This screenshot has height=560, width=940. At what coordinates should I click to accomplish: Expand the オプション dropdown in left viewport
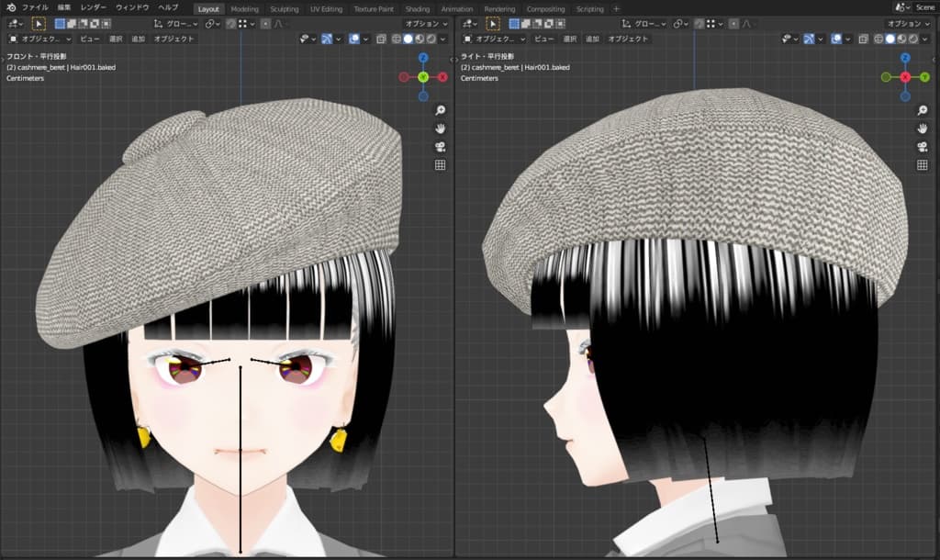tap(427, 24)
